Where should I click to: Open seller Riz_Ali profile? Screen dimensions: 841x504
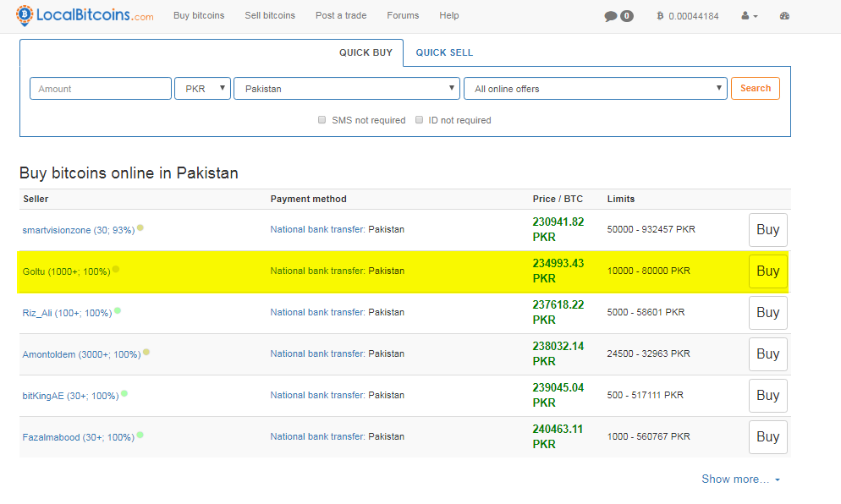click(67, 313)
